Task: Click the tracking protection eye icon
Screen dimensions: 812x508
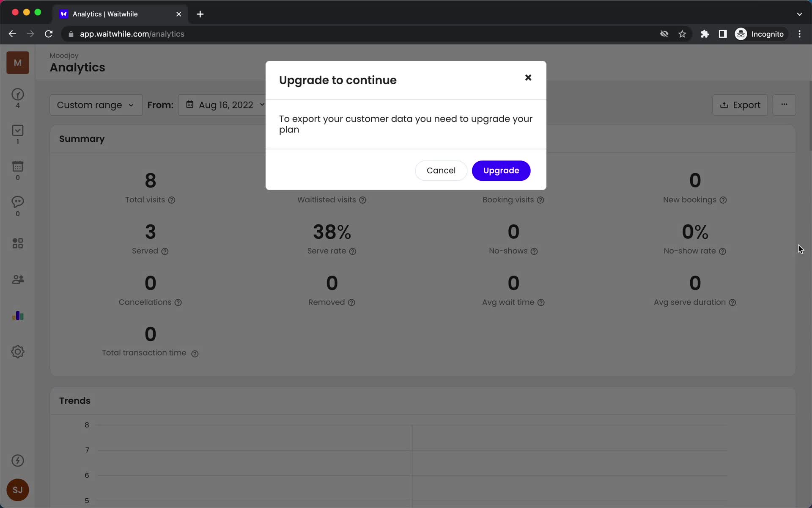Action: pos(664,34)
